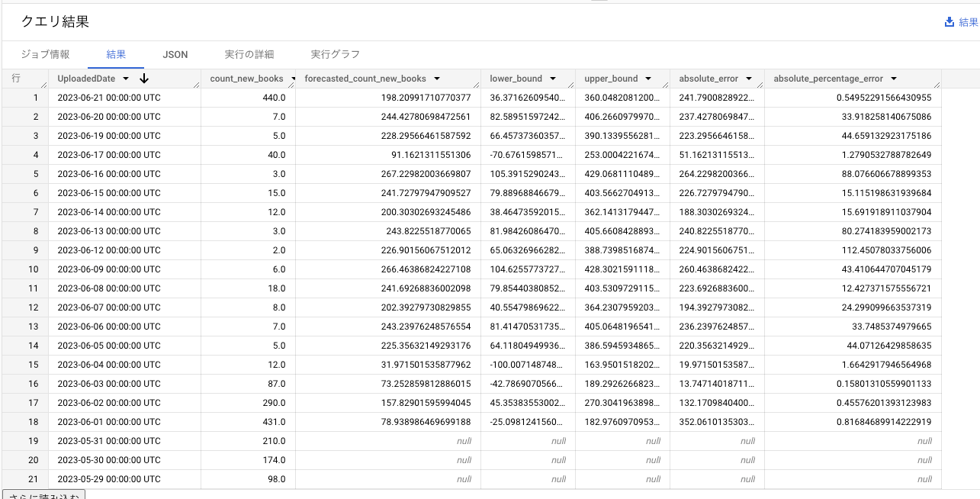Click the sort arrow on UploadedDate column
Image resolution: width=980 pixels, height=499 pixels.
click(143, 79)
